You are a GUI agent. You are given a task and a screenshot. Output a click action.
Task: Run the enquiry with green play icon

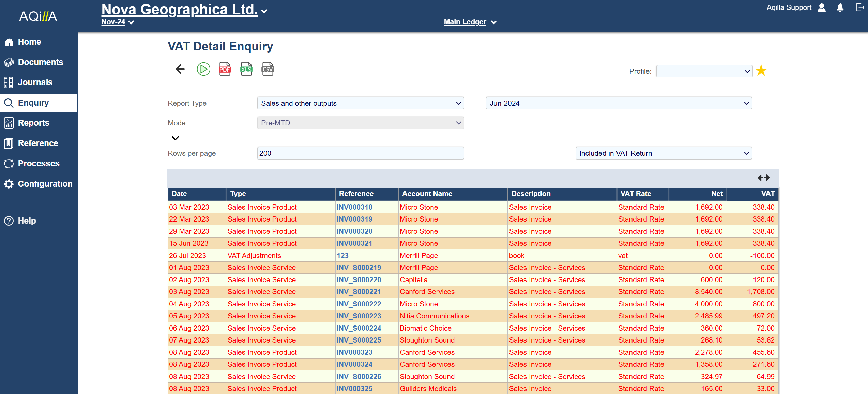pos(203,69)
